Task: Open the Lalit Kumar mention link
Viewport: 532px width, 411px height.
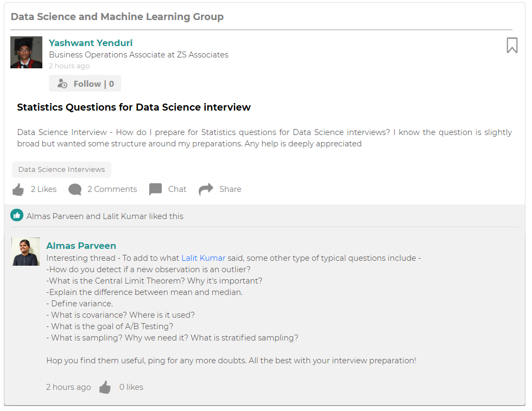Action: 203,258
